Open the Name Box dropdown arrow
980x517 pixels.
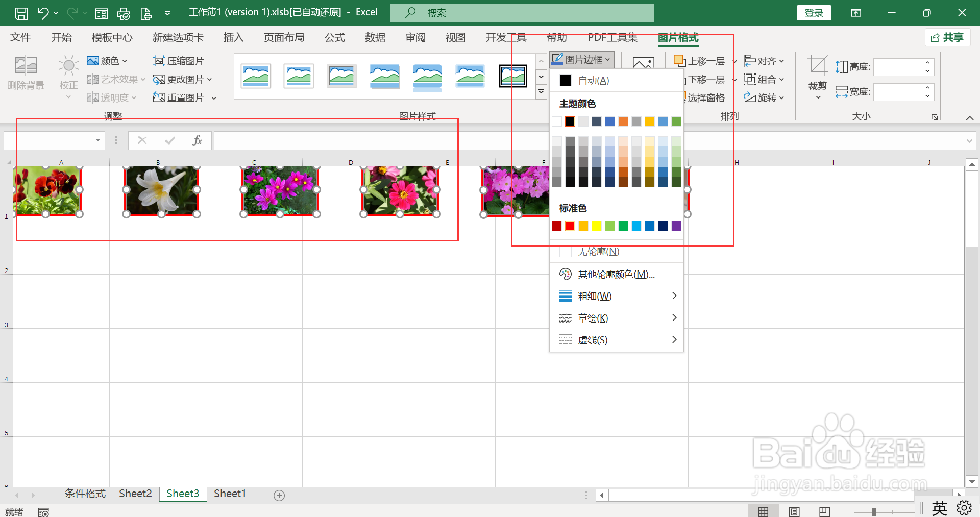pyautogui.click(x=97, y=140)
